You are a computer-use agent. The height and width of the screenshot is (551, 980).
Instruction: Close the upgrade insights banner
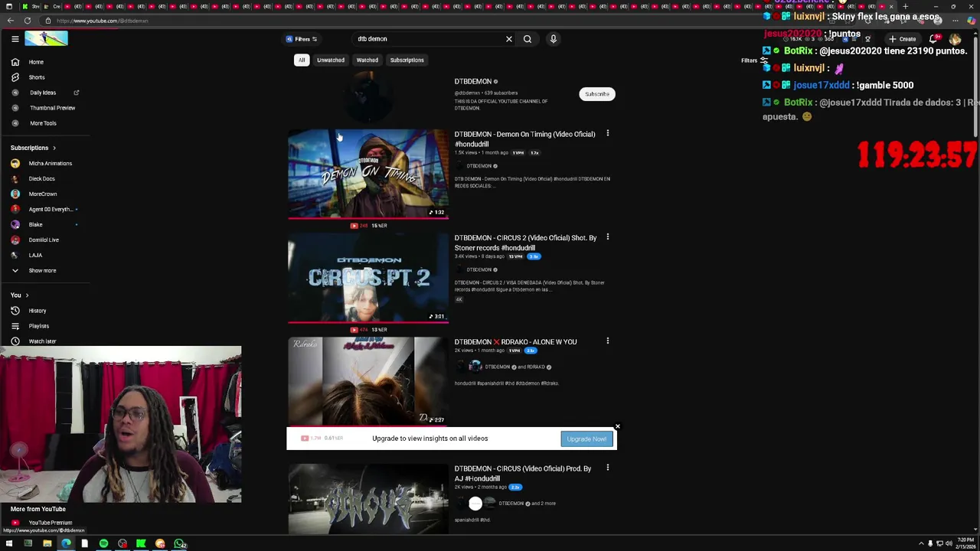(617, 427)
